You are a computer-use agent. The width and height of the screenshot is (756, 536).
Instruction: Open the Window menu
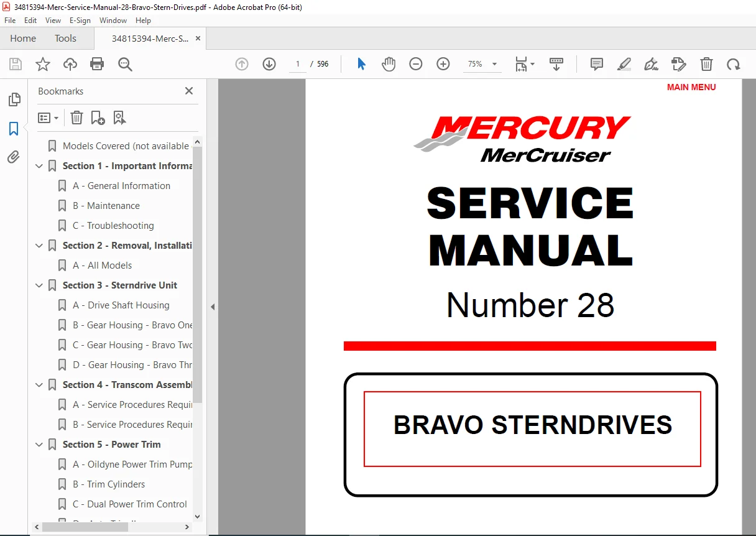click(x=113, y=21)
